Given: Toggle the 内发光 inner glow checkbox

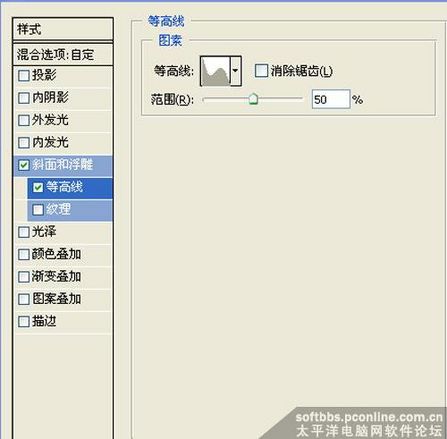Looking at the screenshot, I should (24, 142).
